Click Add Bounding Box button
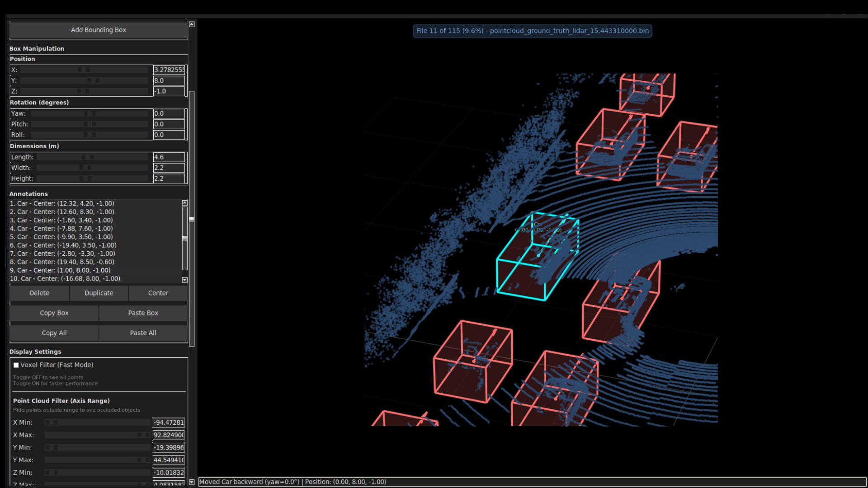This screenshot has width=868, height=488. click(99, 30)
